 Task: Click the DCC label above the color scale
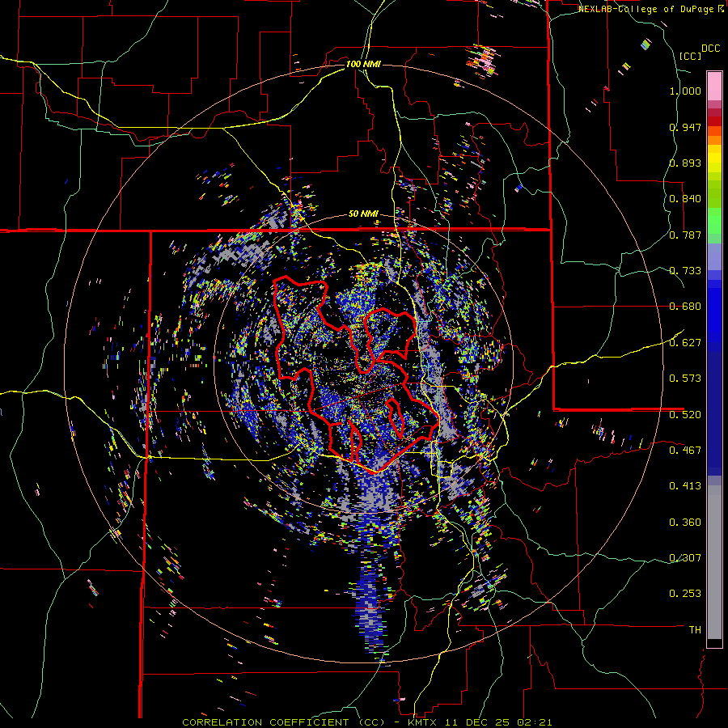(x=711, y=49)
